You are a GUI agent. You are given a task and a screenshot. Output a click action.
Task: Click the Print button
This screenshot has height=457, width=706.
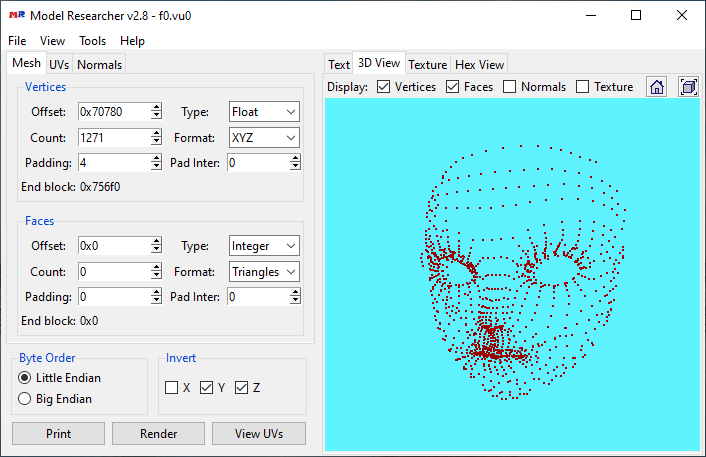tap(58, 434)
